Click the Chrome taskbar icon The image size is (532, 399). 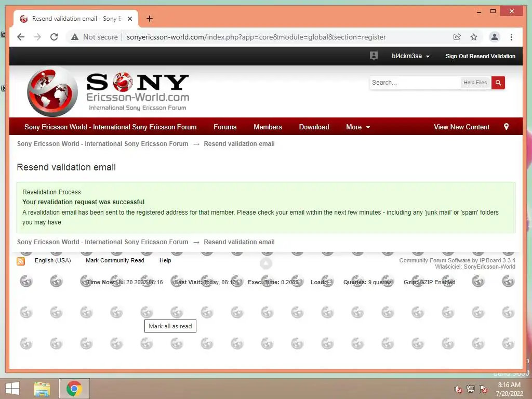[x=74, y=389]
